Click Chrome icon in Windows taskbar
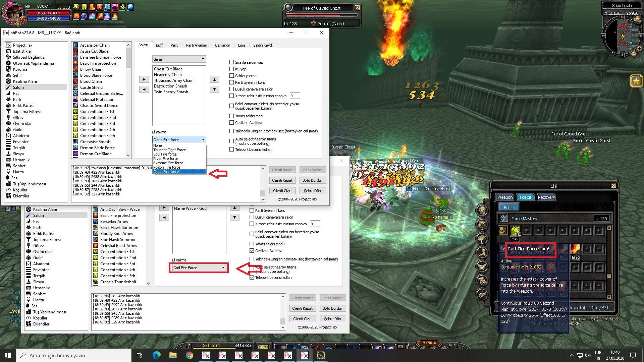 click(x=190, y=355)
